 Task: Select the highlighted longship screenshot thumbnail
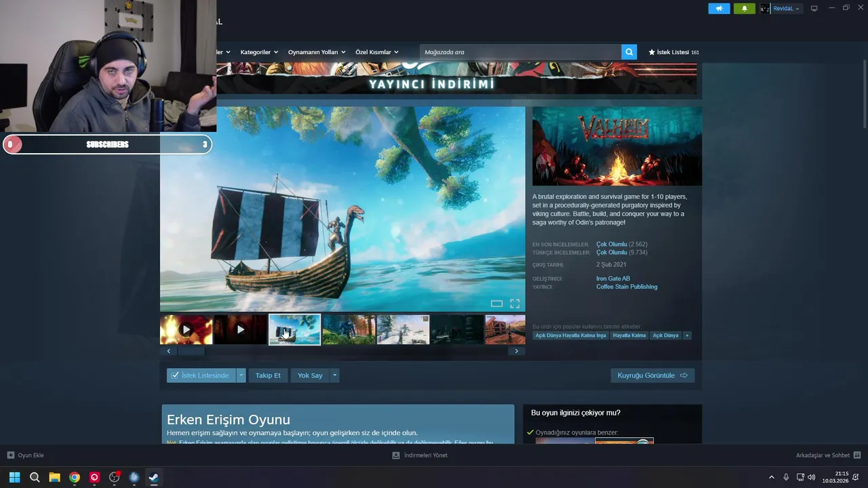(294, 329)
